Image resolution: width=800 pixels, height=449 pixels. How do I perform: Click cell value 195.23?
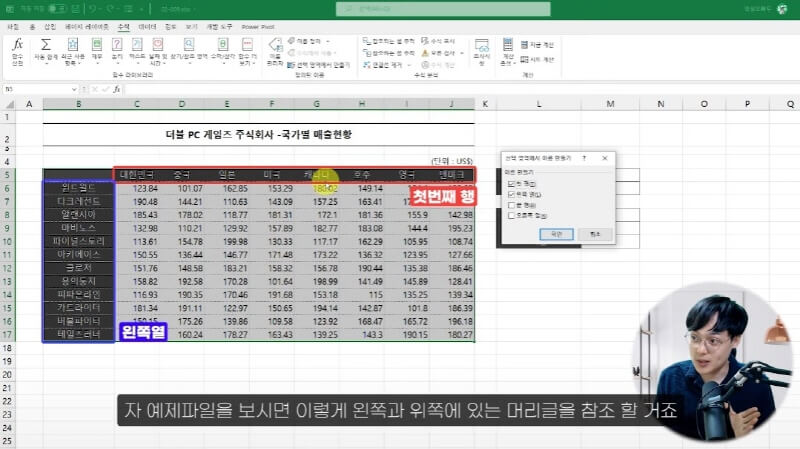point(460,228)
